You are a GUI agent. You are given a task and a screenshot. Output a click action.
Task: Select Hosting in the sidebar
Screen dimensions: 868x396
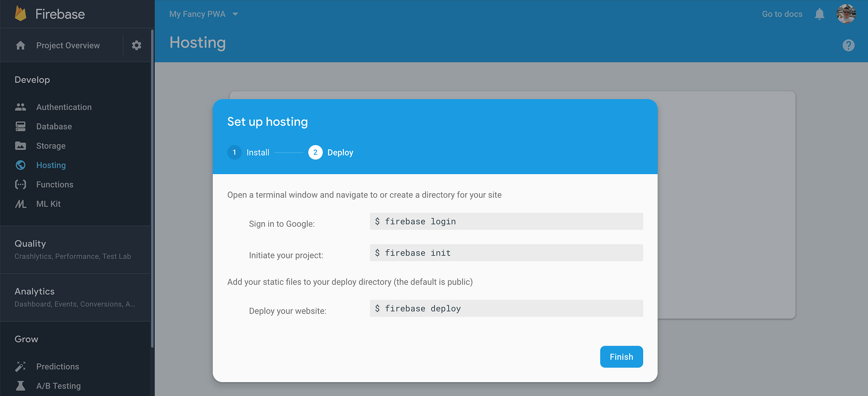pos(51,165)
